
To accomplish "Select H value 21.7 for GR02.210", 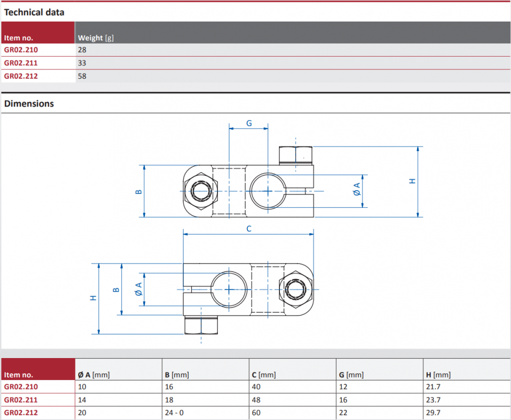I will (433, 387).
